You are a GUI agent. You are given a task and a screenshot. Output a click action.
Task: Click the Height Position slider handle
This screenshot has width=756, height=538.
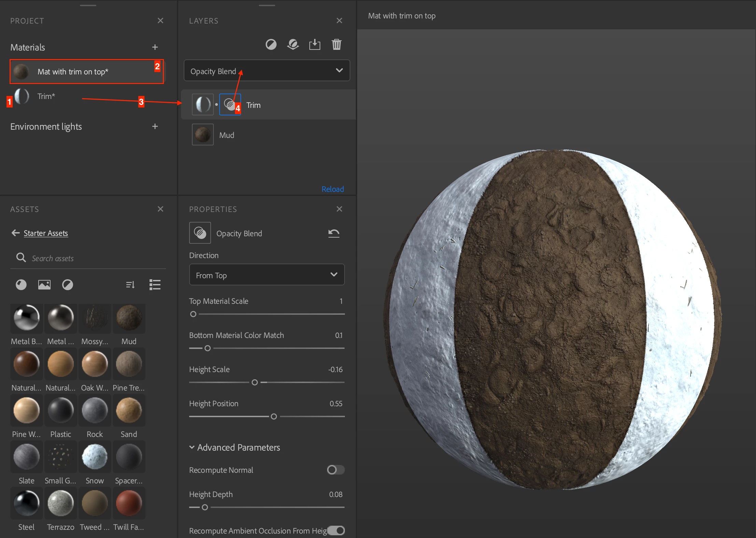[x=274, y=416]
